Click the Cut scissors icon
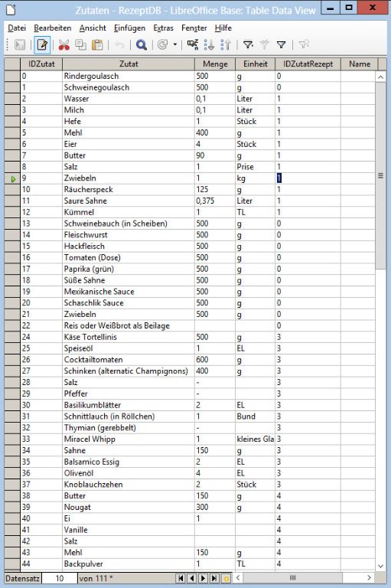 [64, 45]
